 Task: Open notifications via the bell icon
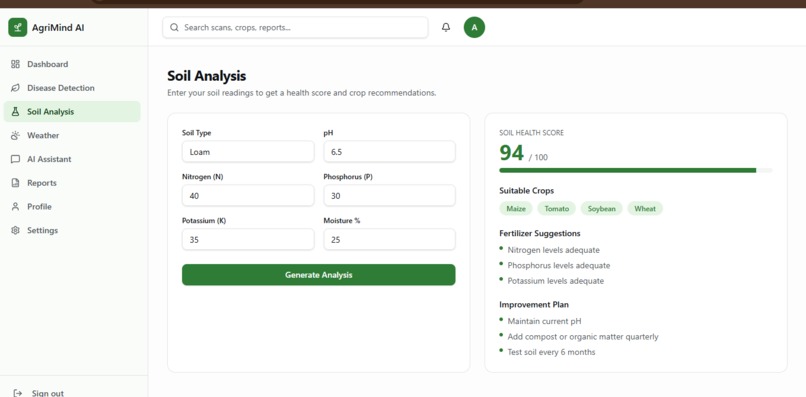tap(446, 27)
